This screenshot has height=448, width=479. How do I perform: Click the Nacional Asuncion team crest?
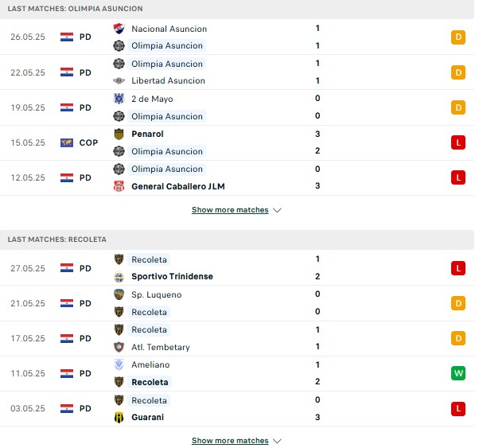coord(119,29)
